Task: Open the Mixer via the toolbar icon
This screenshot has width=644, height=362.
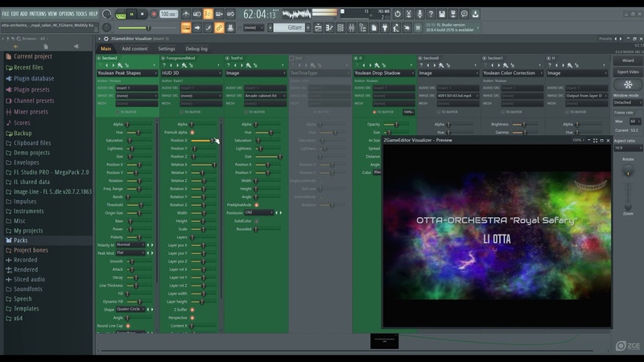Action: pos(352,27)
